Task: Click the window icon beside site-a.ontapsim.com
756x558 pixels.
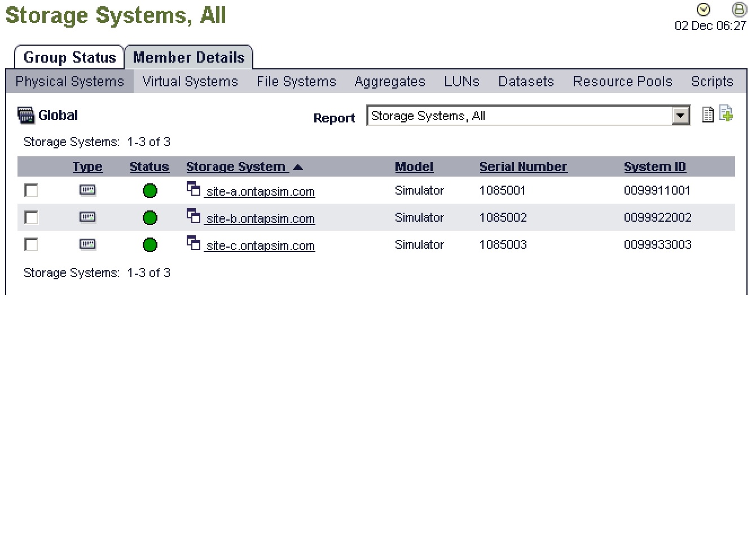Action: pyautogui.click(x=194, y=189)
